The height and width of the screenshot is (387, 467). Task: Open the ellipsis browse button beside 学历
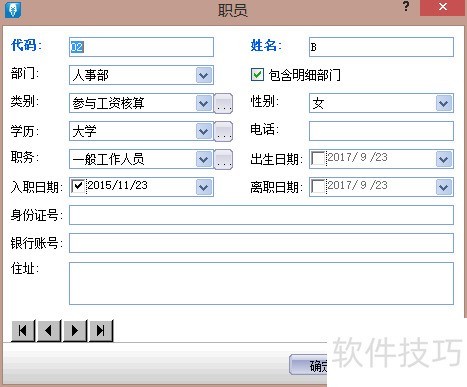tap(223, 132)
